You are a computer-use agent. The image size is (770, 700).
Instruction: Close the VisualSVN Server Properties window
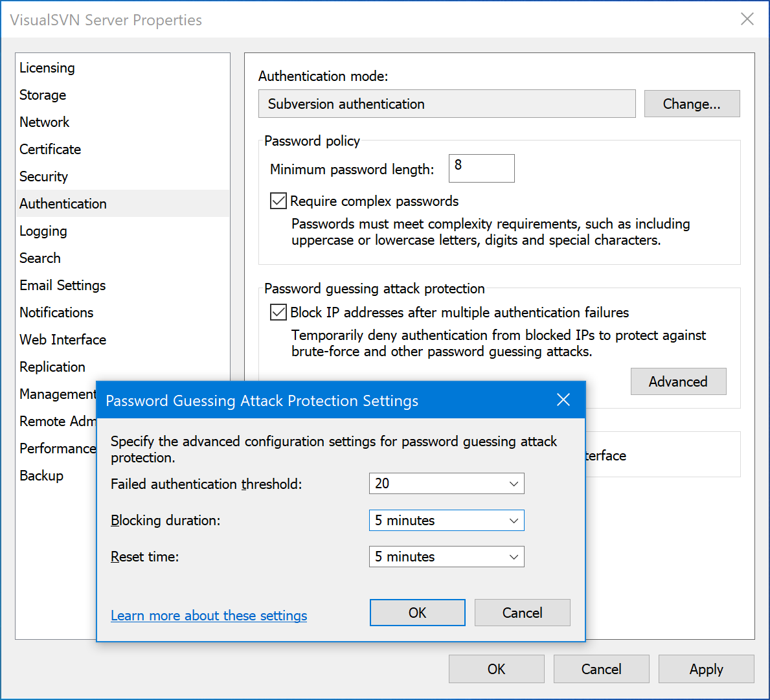pos(747,19)
